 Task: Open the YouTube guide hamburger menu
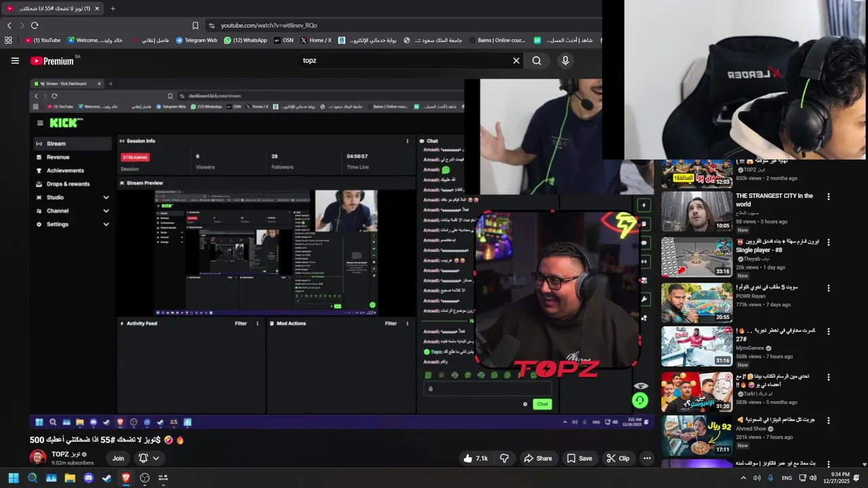(15, 60)
